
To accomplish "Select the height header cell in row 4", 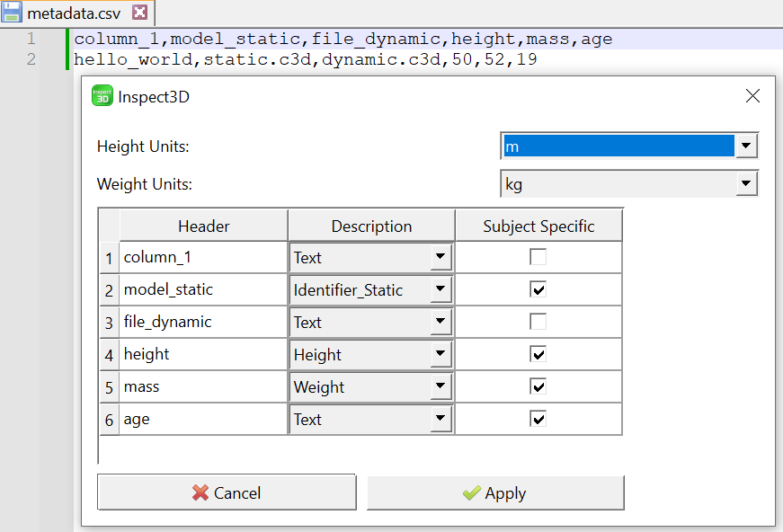I will tap(203, 354).
